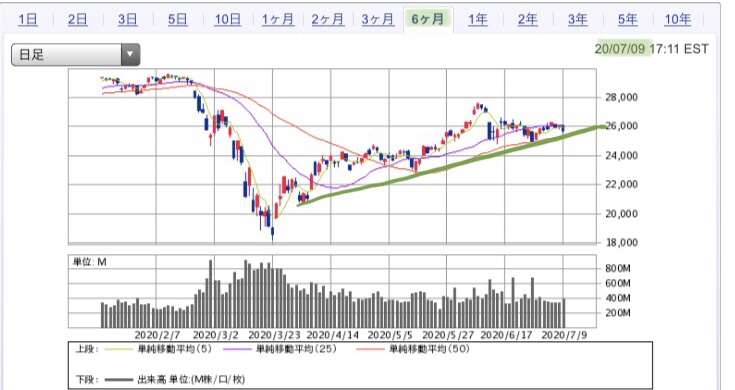
Task: View the 1年 chart range
Action: click(478, 19)
